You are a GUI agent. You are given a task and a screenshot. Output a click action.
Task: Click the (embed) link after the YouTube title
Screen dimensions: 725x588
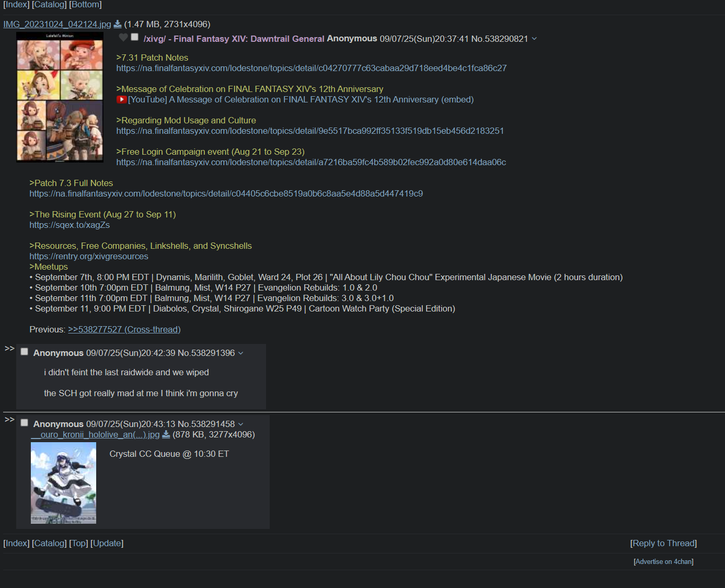(457, 100)
